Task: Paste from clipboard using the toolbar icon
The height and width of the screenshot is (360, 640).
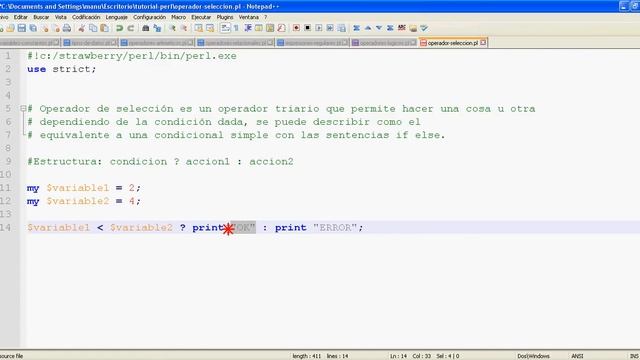Action: point(104,28)
